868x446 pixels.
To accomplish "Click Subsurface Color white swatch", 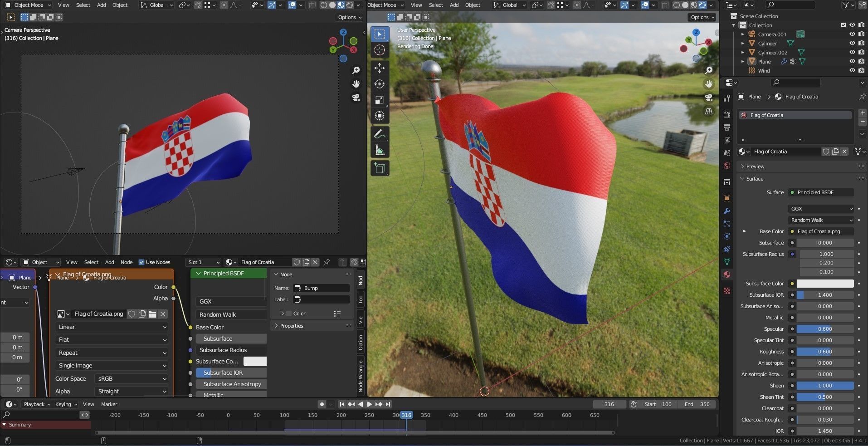I will pos(825,284).
